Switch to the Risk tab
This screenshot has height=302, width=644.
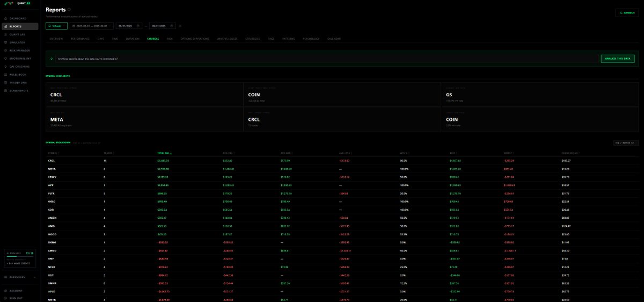pos(170,39)
